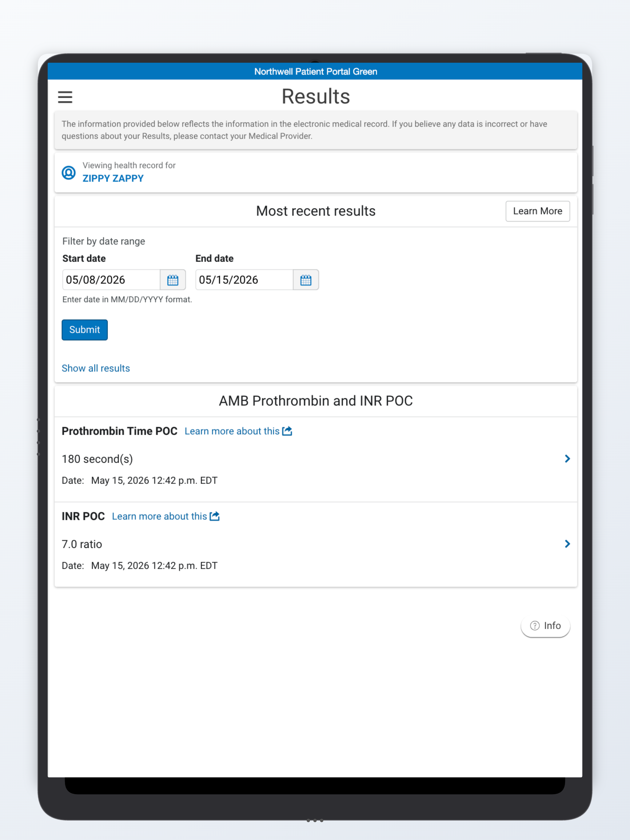Screen dimensions: 630x840
Task: Click the 180 second(s) result value
Action: [97, 459]
